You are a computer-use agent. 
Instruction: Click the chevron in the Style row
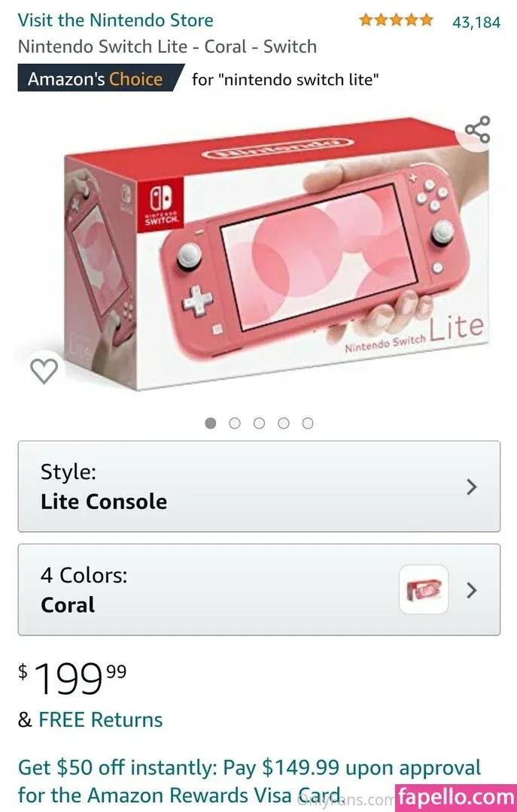[x=471, y=486]
